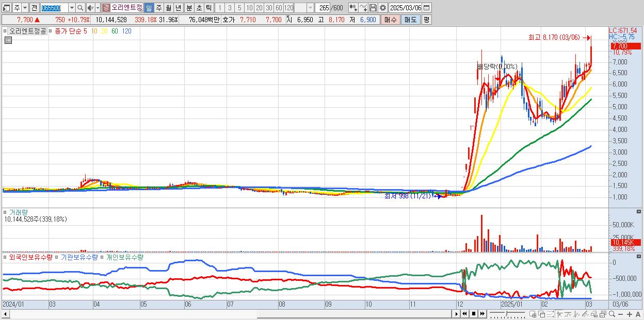Click the candlestick chart type icon
This screenshot has width=644, height=320.
click(x=353, y=8)
